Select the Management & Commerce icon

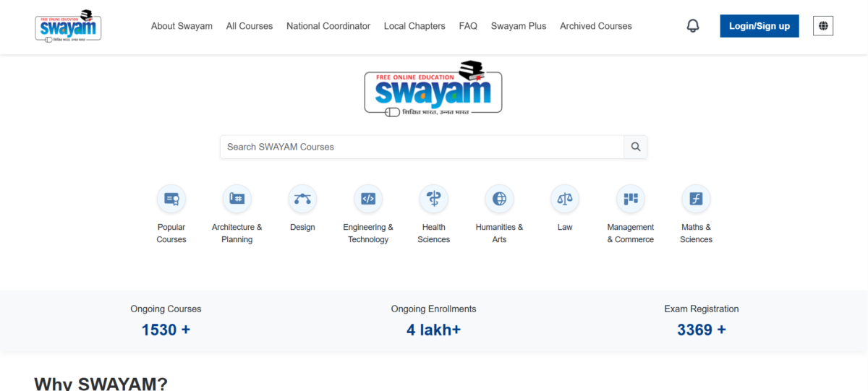[631, 199]
